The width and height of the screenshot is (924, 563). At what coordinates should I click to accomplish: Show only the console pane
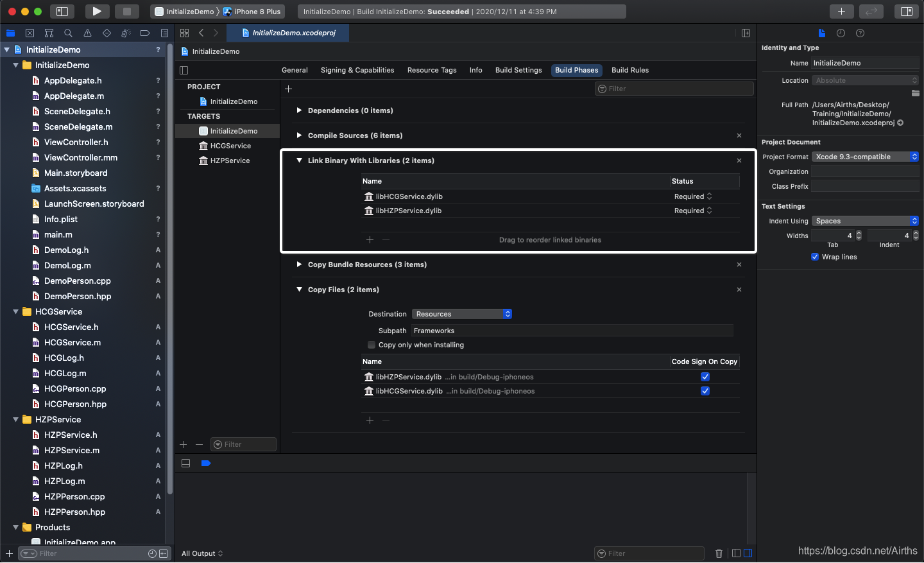[x=748, y=553]
